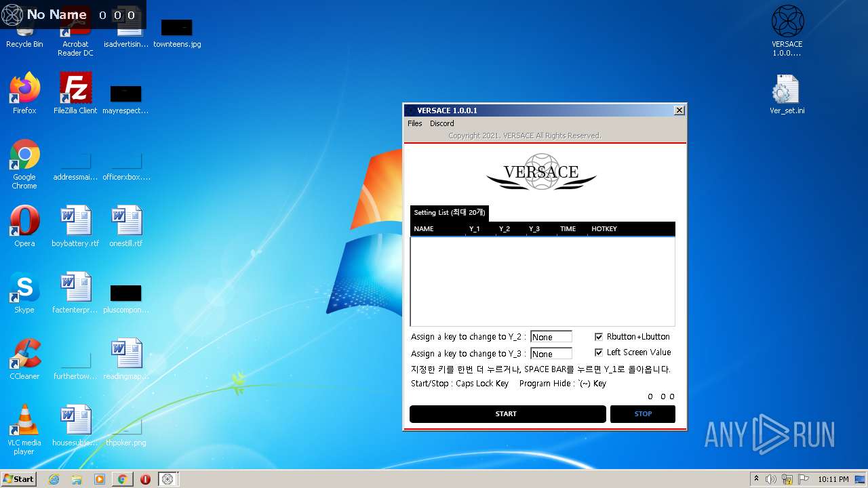Click the STOP button
This screenshot has width=868, height=488.
(643, 414)
